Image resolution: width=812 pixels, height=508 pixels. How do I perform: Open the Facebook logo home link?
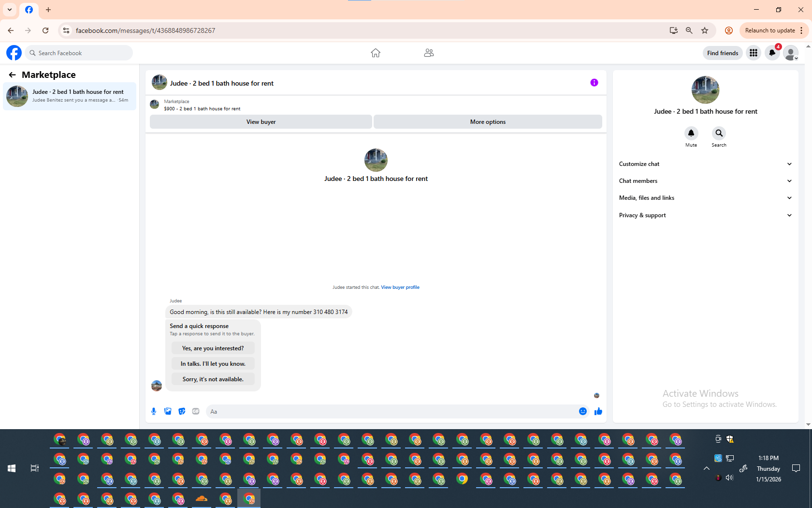click(14, 53)
